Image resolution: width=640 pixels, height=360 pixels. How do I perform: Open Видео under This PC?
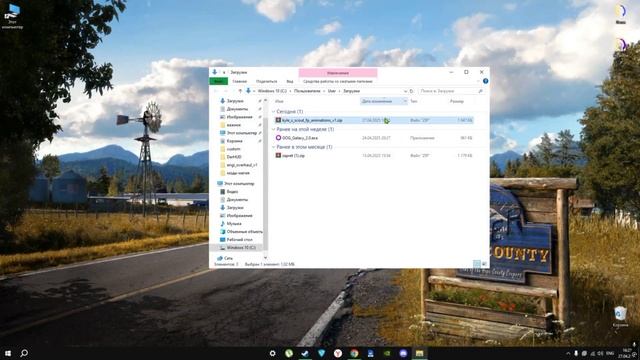point(232,191)
